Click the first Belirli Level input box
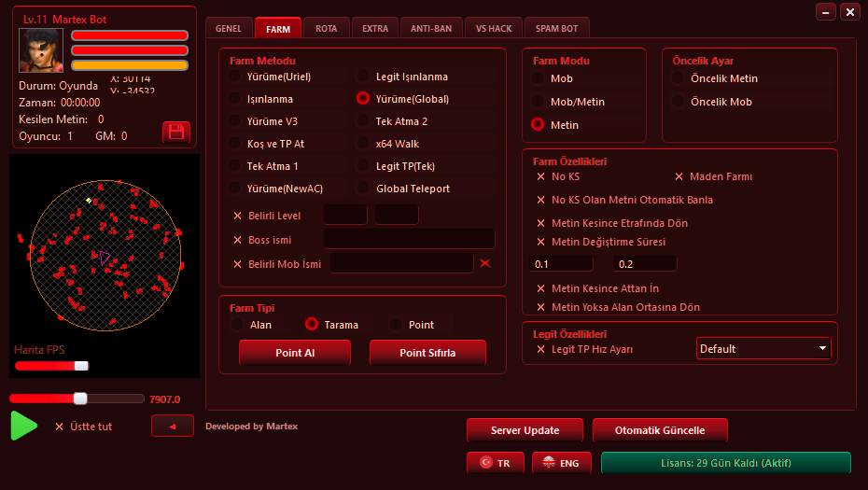 [x=345, y=215]
